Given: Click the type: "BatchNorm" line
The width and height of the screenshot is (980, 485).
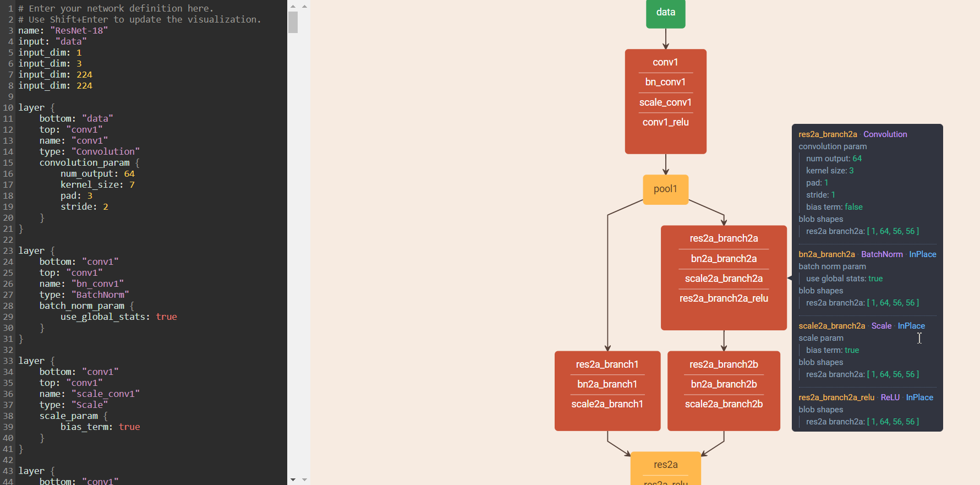Looking at the screenshot, I should click(84, 295).
